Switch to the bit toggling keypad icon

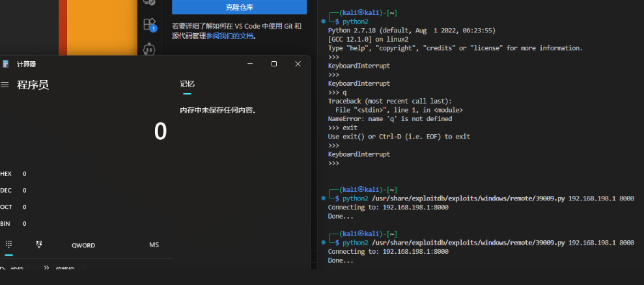point(39,245)
